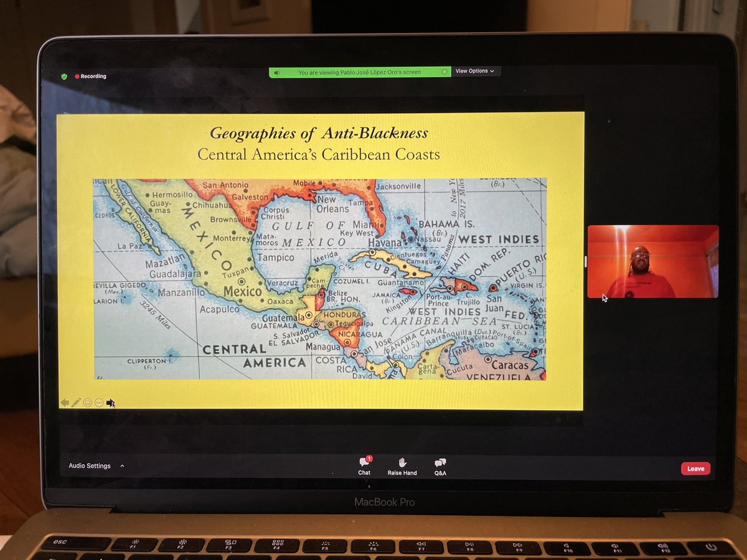Click the speaker icon in green sharing banner
The image size is (747, 560).
[277, 72]
